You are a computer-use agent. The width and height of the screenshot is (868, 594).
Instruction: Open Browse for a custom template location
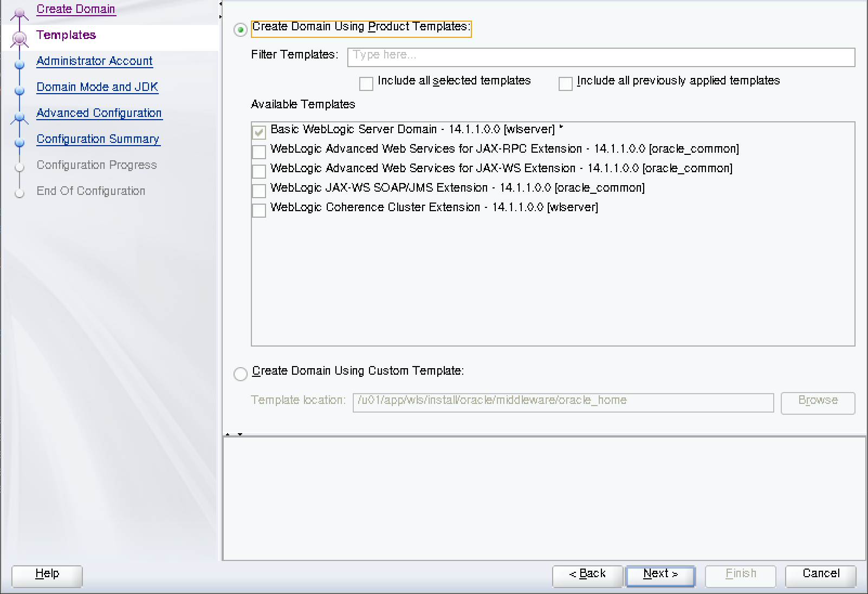[x=818, y=403]
